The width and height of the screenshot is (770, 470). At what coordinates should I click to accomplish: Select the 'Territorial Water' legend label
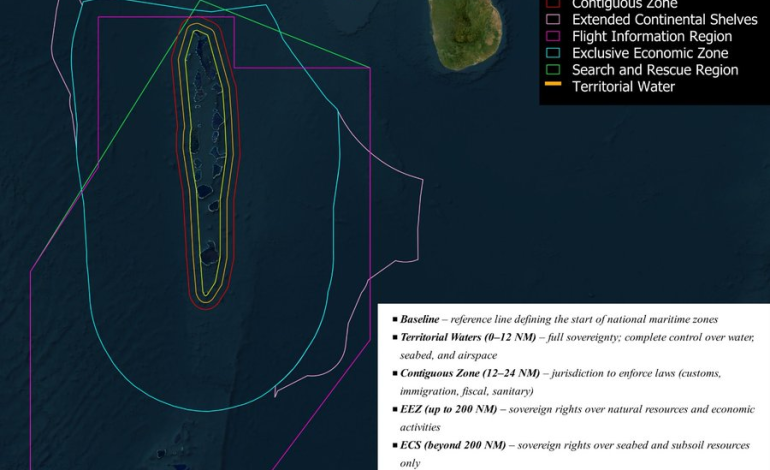[624, 86]
